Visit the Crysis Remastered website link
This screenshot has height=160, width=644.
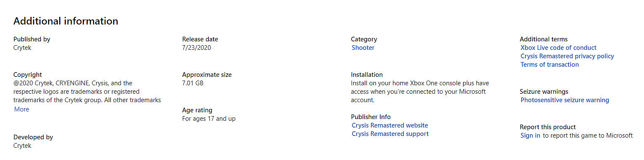tap(390, 125)
